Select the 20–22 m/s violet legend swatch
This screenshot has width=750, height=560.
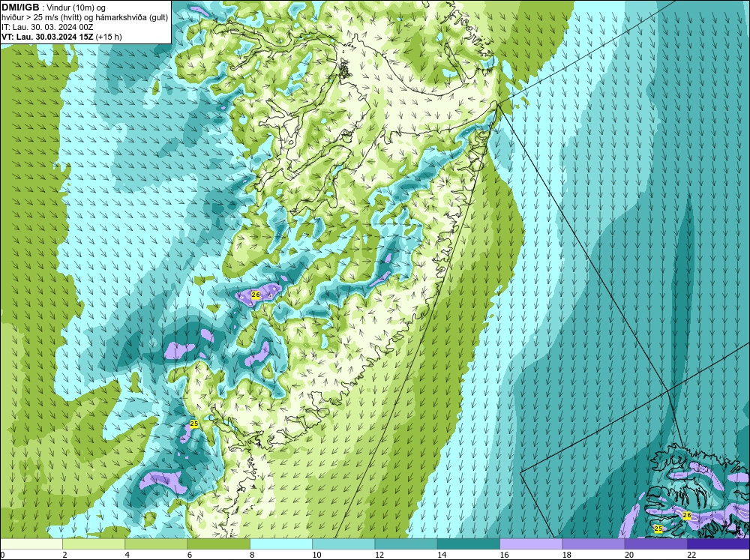[x=655, y=544]
